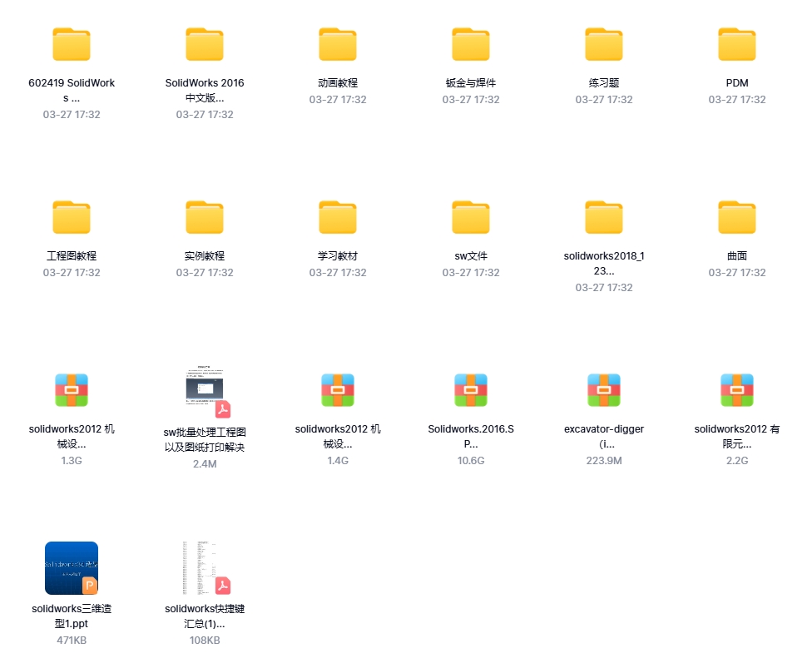
Task: Open the 实例教程 folder
Action: click(x=204, y=217)
